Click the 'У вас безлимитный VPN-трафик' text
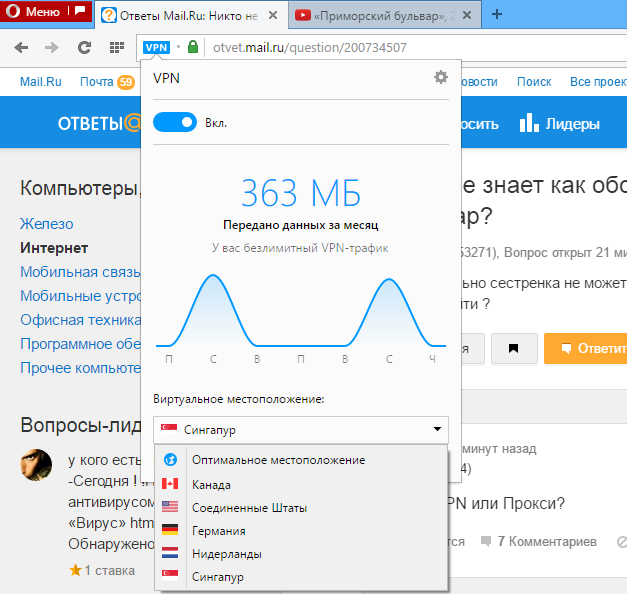This screenshot has height=594, width=627. coord(300,248)
